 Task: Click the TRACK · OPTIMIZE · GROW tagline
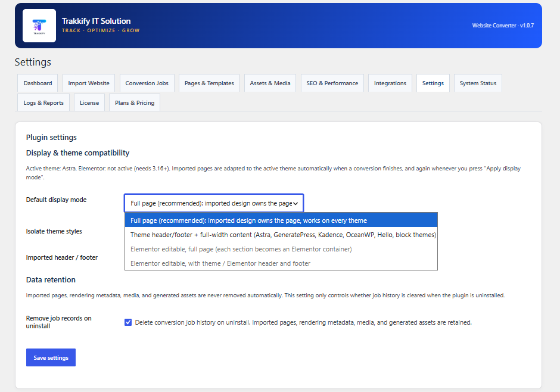tap(101, 31)
